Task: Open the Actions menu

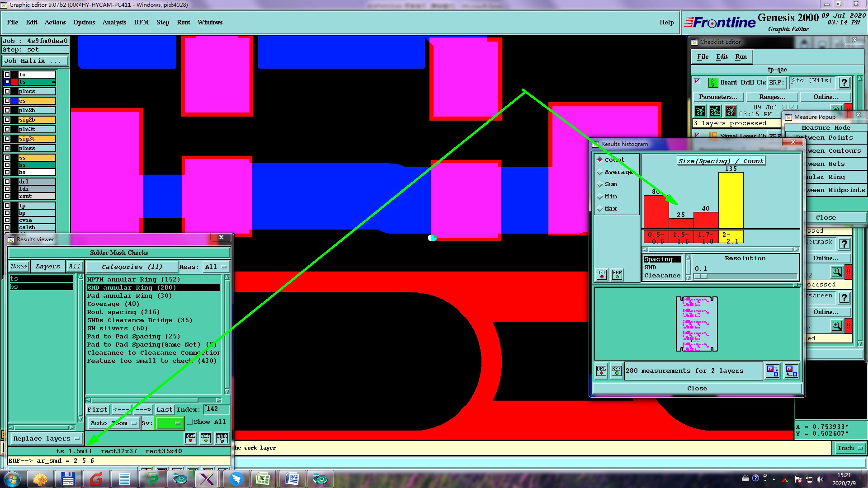Action: (55, 22)
